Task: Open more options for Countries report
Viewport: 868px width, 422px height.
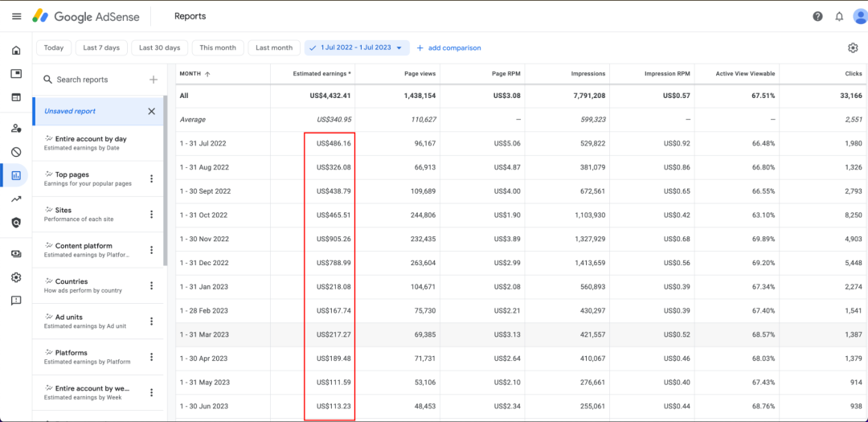Action: tap(151, 285)
